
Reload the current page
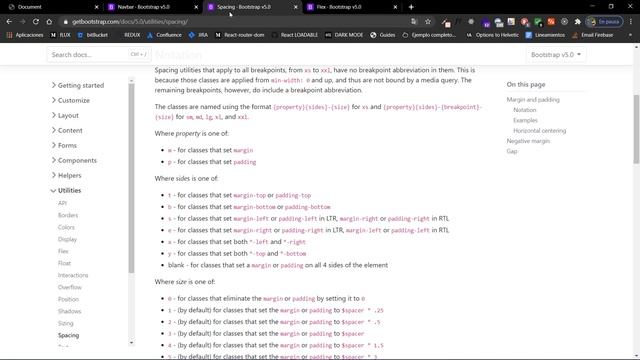click(36, 22)
